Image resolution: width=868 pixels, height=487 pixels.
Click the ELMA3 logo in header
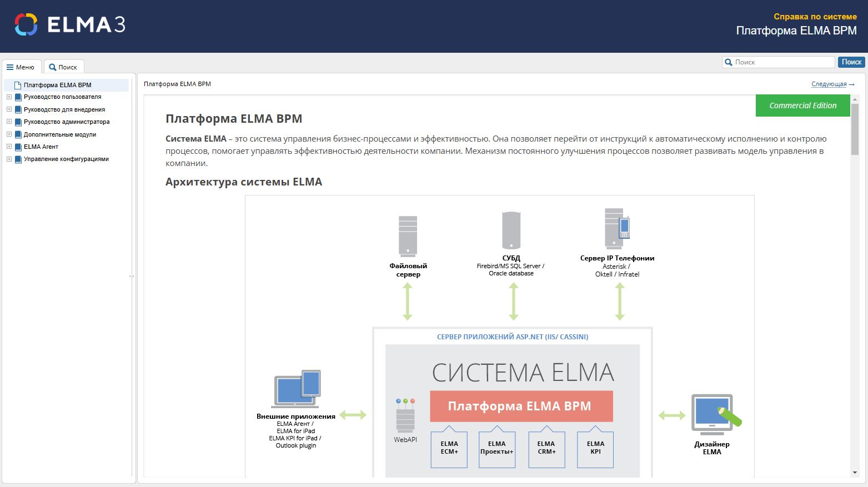pyautogui.click(x=70, y=25)
